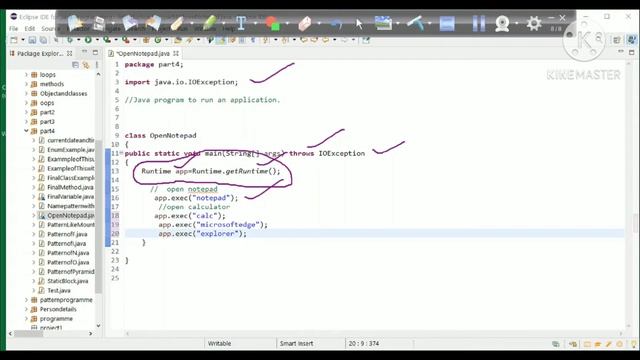The image size is (640, 360).
Task: Click the Package Explorer horizontal scrollbar
Action: point(29,333)
